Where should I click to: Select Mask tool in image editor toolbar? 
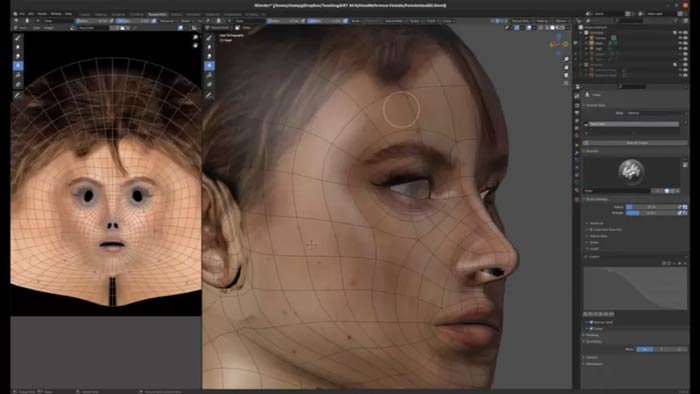[18, 84]
